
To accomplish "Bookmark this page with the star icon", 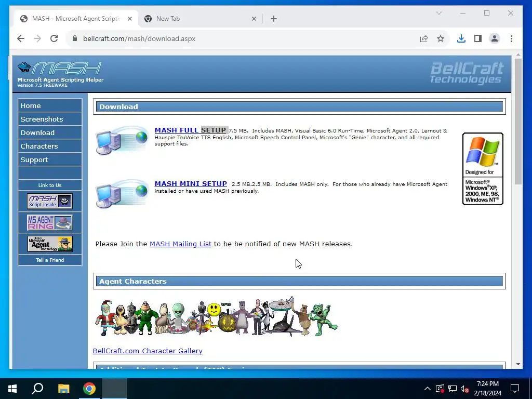I will click(441, 38).
